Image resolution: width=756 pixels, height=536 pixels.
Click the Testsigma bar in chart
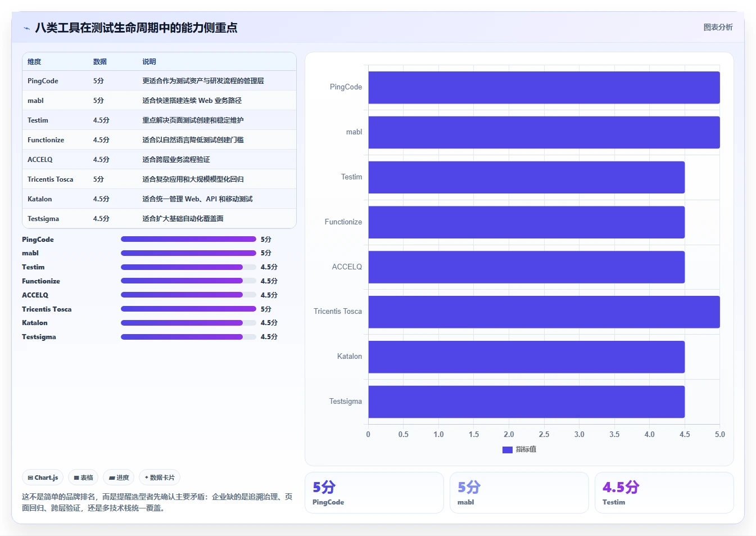527,402
